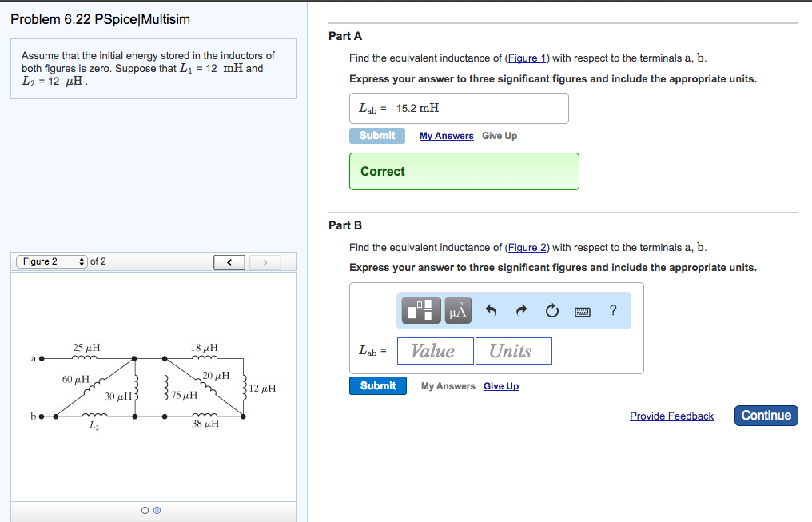Click the Units input field
Screen dimensions: 812x522
coord(513,350)
